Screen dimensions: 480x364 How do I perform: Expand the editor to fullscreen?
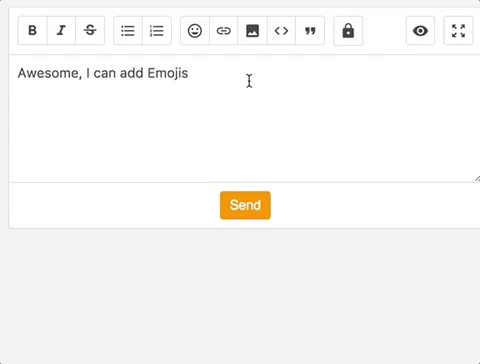[x=458, y=31]
